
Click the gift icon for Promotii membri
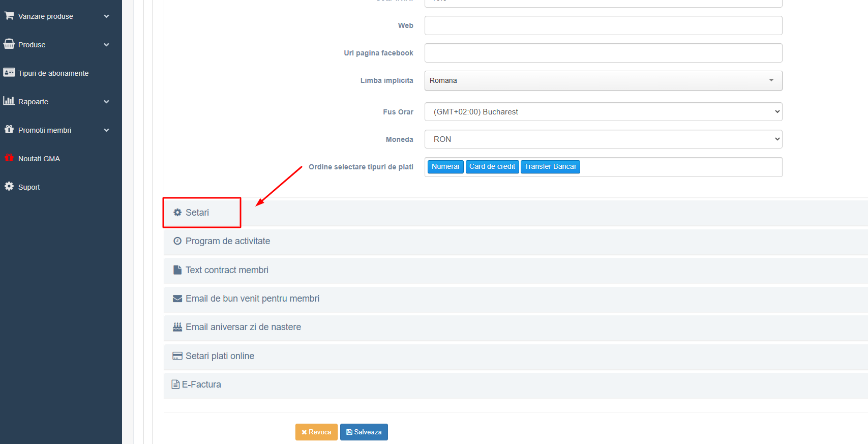point(9,129)
